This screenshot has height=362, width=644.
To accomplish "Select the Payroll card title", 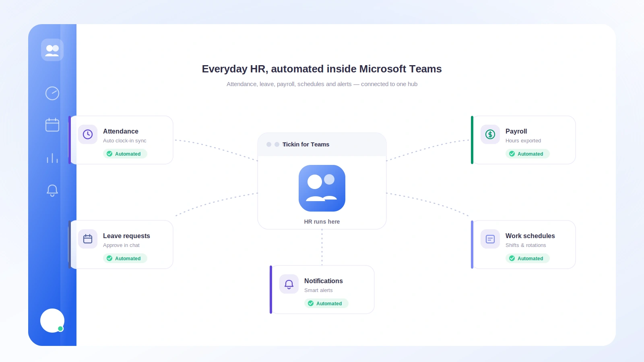I will point(516,131).
